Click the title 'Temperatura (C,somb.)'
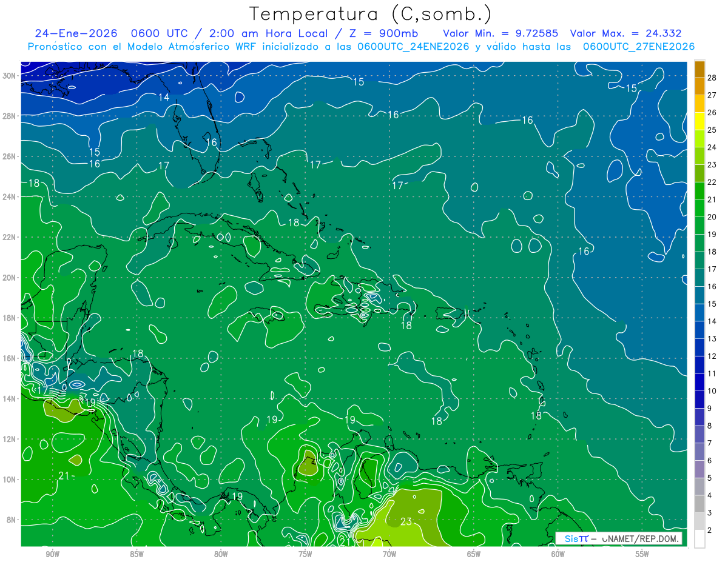728x562 pixels. pos(371,14)
